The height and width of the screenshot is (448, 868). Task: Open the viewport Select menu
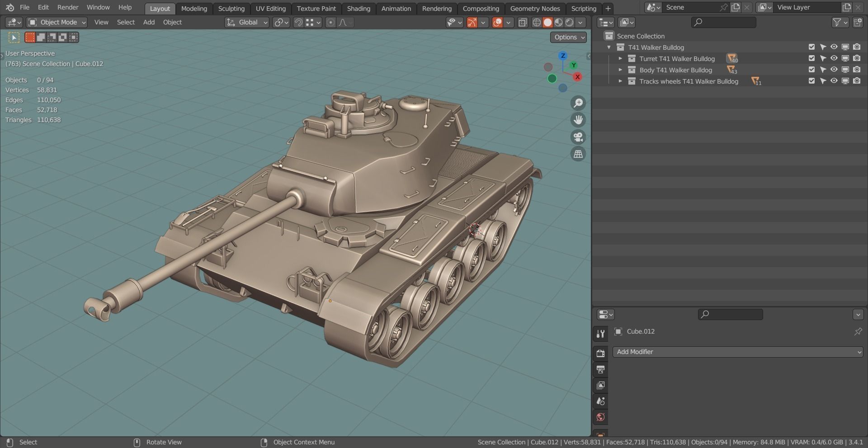tap(126, 22)
